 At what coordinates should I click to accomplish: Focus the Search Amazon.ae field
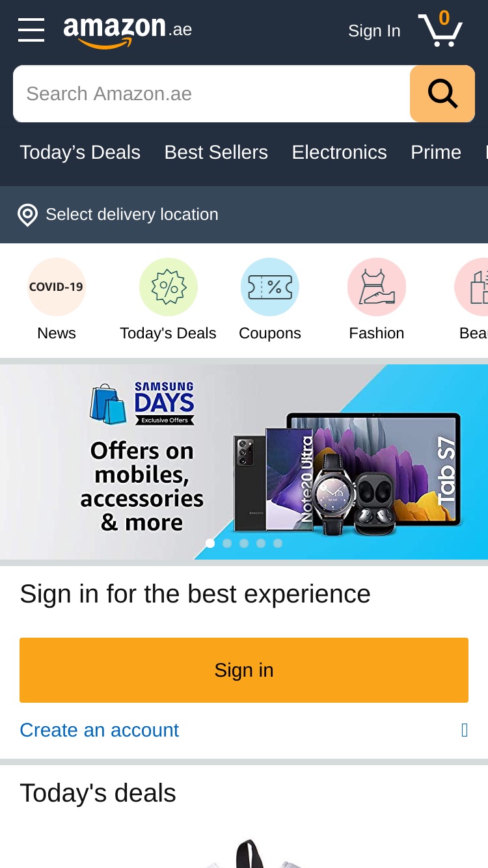click(x=211, y=94)
